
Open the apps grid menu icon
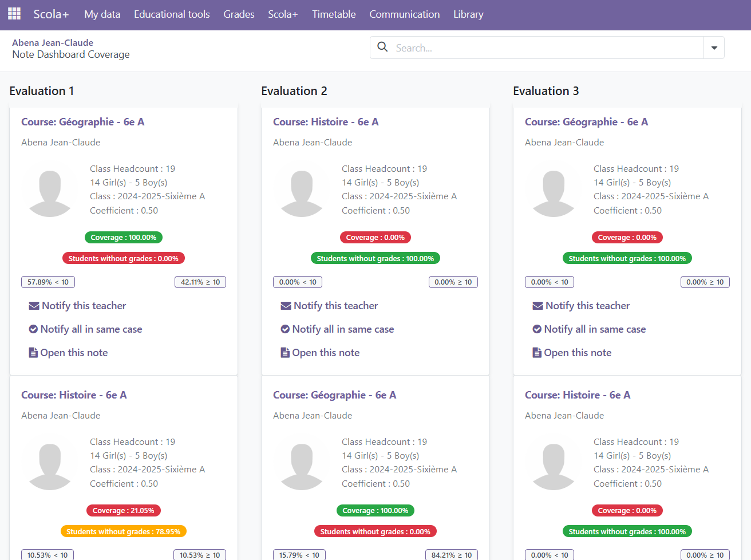pyautogui.click(x=14, y=14)
